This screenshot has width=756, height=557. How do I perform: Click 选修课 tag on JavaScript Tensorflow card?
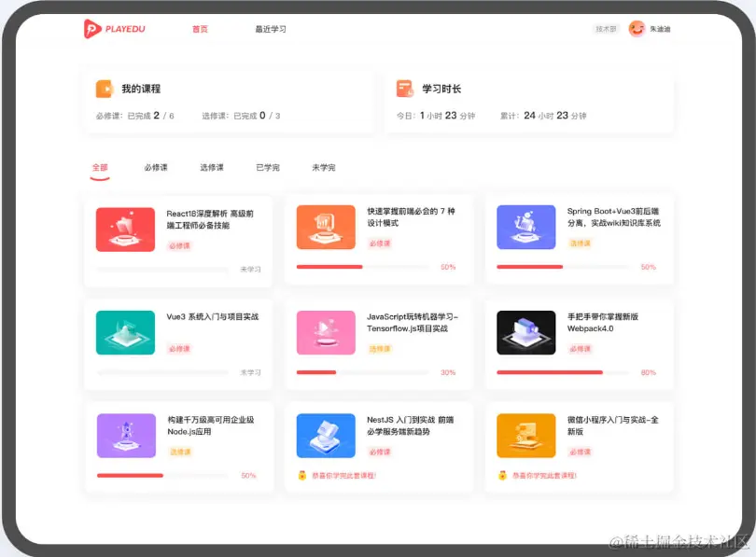tap(380, 349)
